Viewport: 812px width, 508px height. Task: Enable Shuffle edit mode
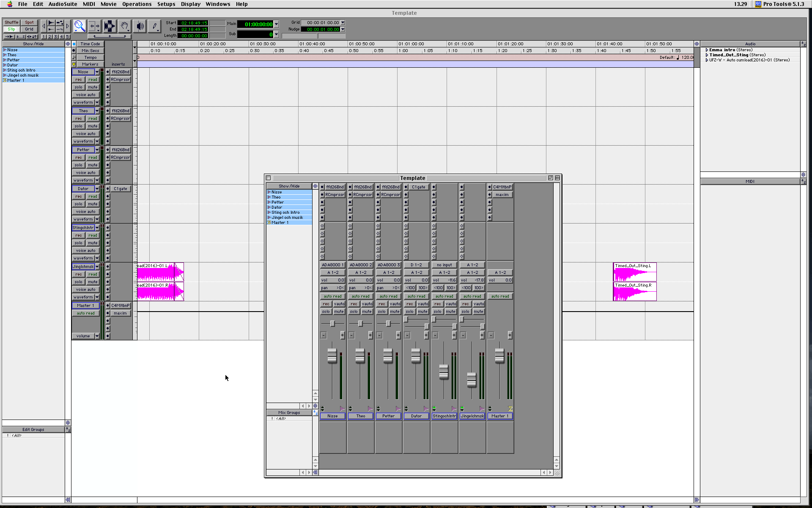(12, 22)
